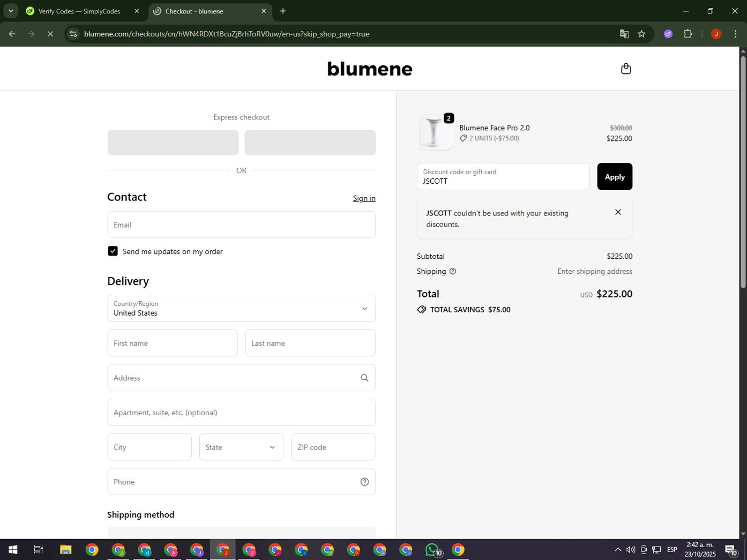The width and height of the screenshot is (747, 560).
Task: Open the taskbar clock and date
Action: click(x=700, y=550)
